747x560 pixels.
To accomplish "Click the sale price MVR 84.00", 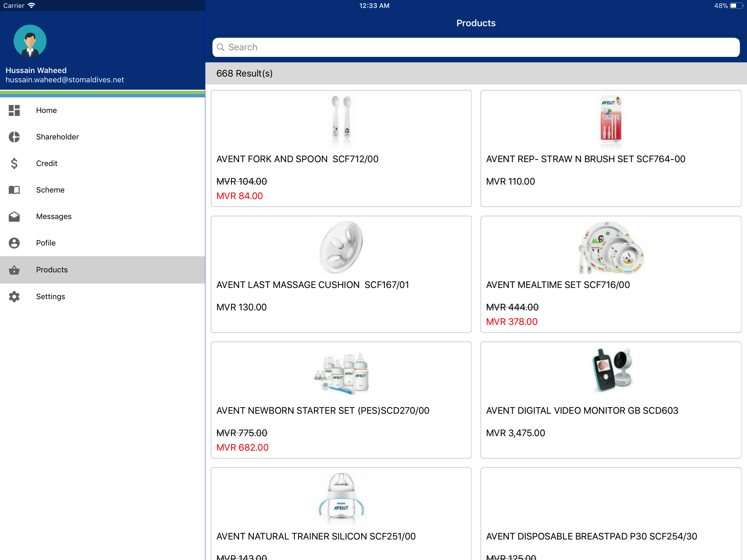I will (240, 196).
